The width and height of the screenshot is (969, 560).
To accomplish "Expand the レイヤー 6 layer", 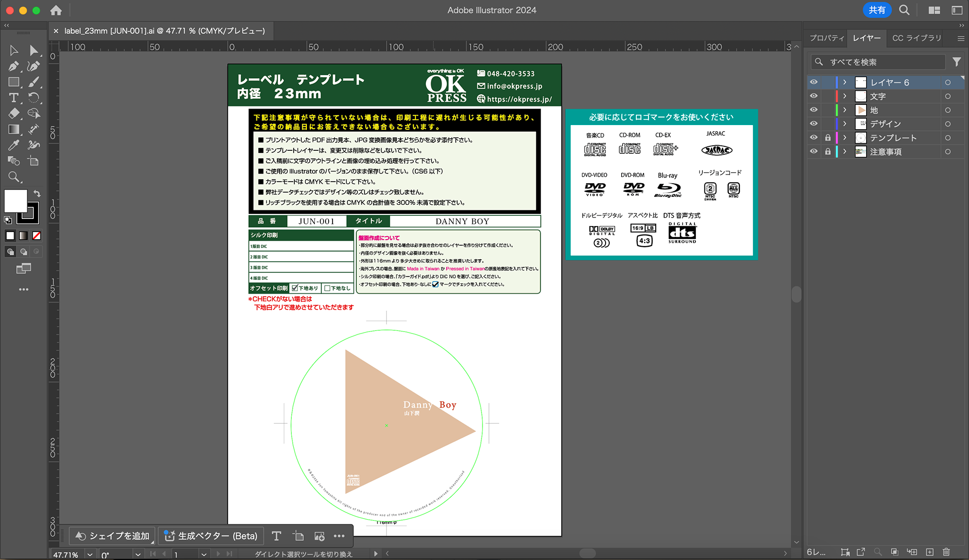I will [x=845, y=82].
